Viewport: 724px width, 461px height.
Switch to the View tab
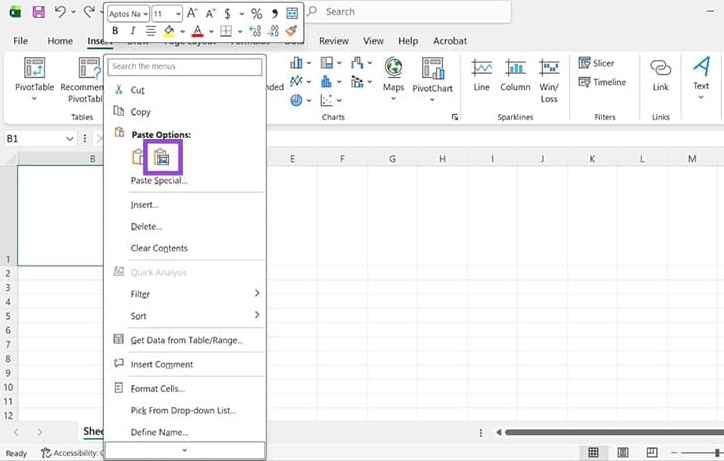pyautogui.click(x=373, y=41)
